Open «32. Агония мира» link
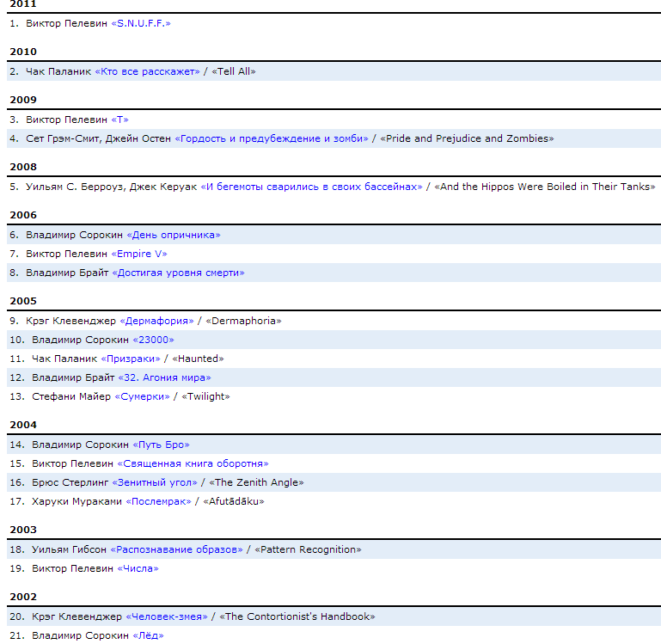The width and height of the screenshot is (661, 644). point(164,377)
